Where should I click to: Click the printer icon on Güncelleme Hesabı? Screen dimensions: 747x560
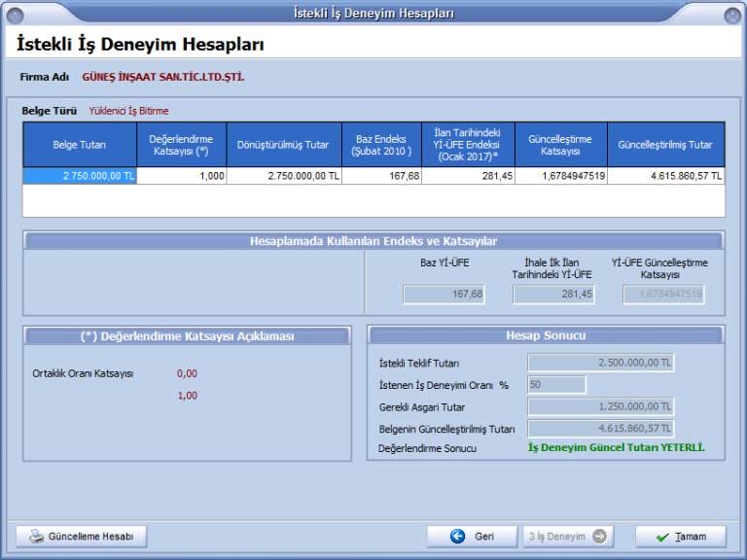(36, 537)
